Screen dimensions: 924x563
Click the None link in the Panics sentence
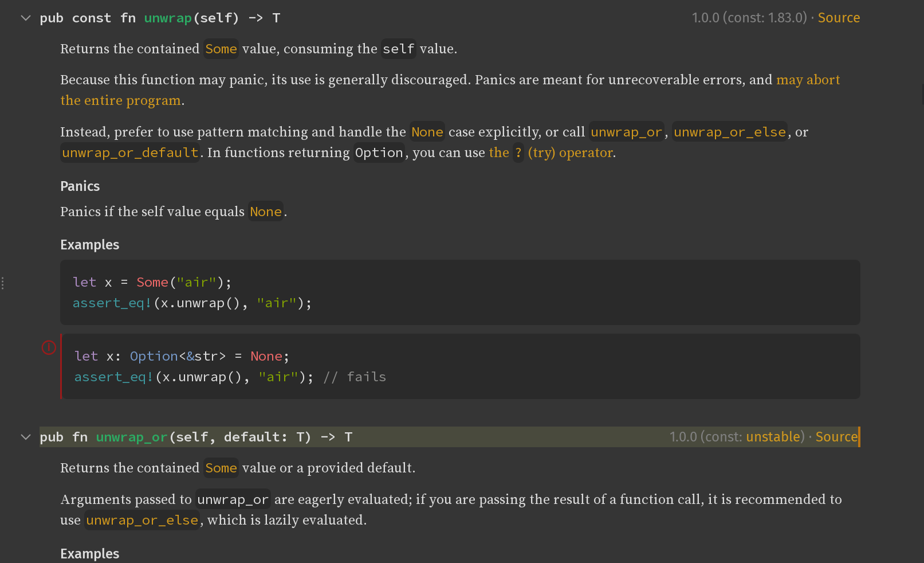pyautogui.click(x=266, y=212)
